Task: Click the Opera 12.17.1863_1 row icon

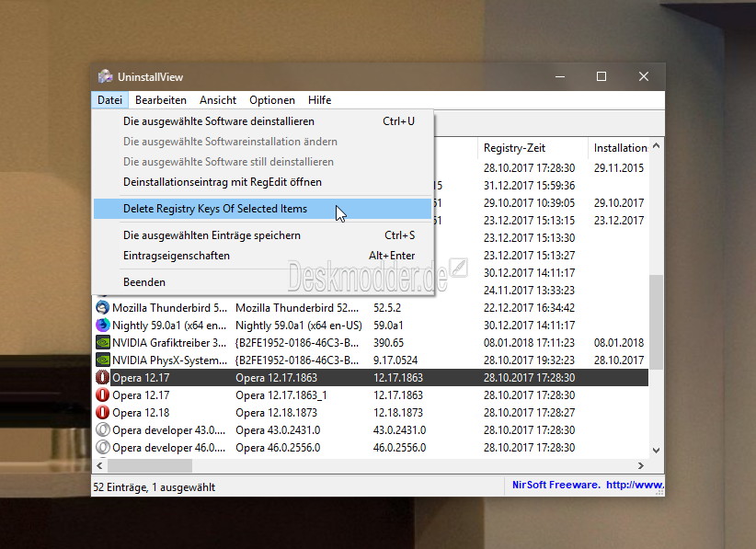Action: point(102,395)
